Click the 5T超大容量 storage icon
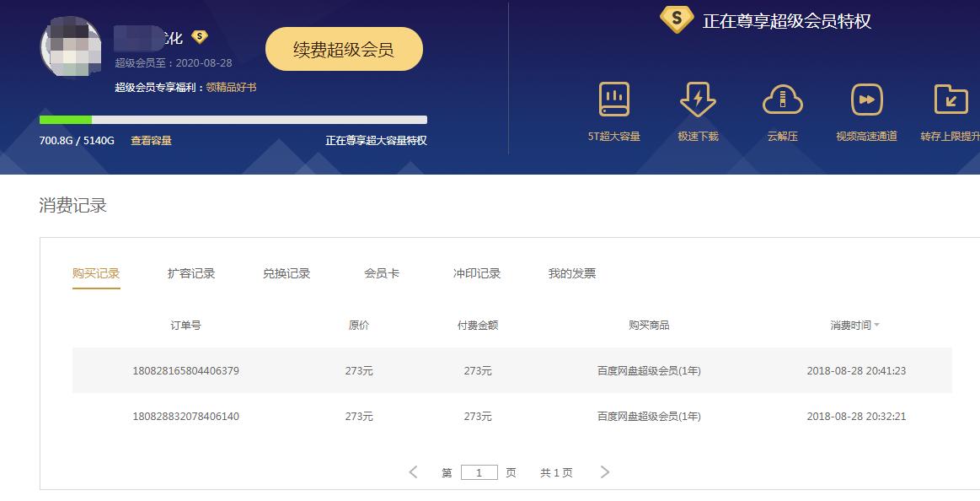This screenshot has height=501, width=980. pyautogui.click(x=614, y=100)
